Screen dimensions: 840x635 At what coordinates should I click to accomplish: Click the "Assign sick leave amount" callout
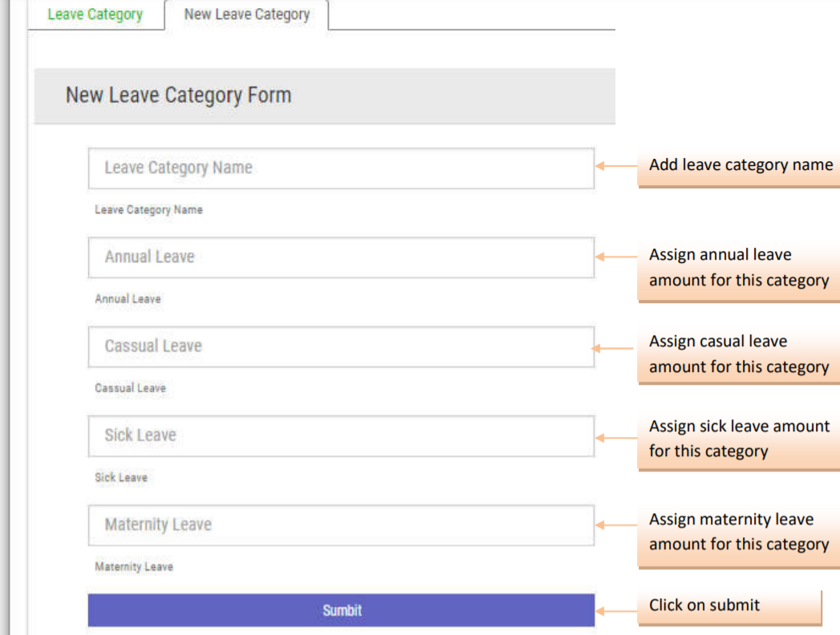point(738,439)
